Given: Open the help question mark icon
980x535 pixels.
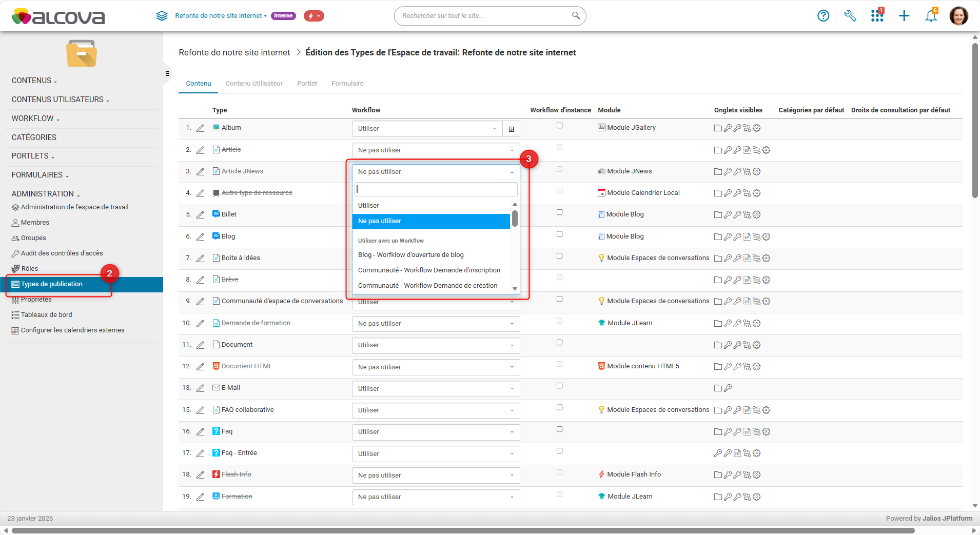Looking at the screenshot, I should tap(823, 16).
